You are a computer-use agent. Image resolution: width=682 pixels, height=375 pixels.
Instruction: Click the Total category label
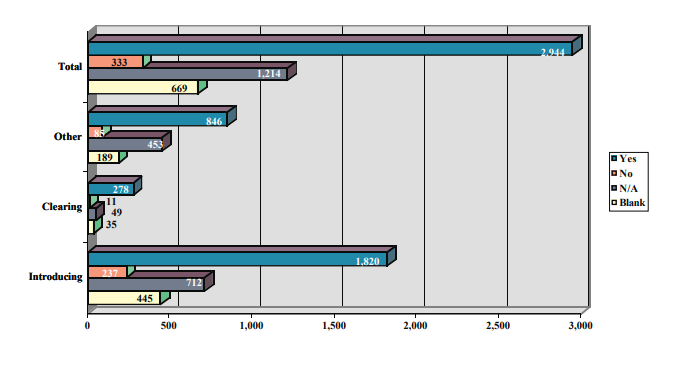(70, 67)
